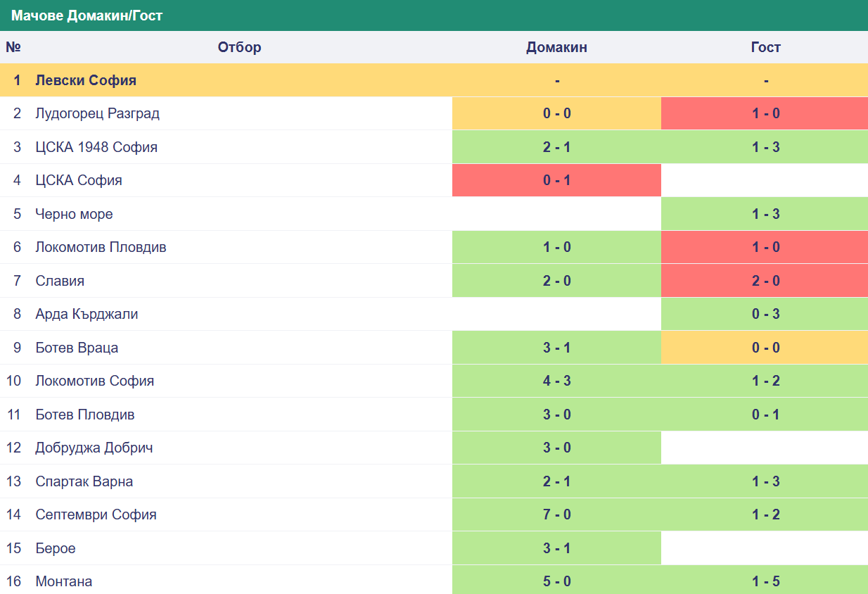Select Локомотив Пловдив team name
The image size is (868, 594).
[x=101, y=247]
